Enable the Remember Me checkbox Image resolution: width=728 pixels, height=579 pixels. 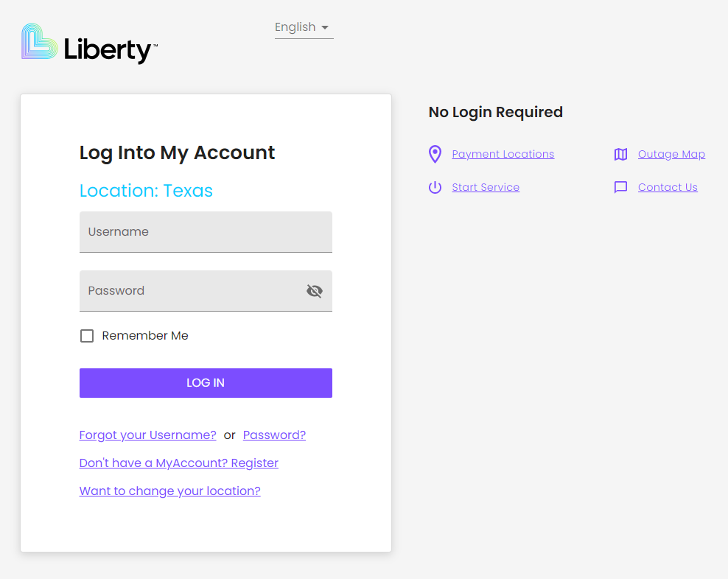pyautogui.click(x=87, y=336)
